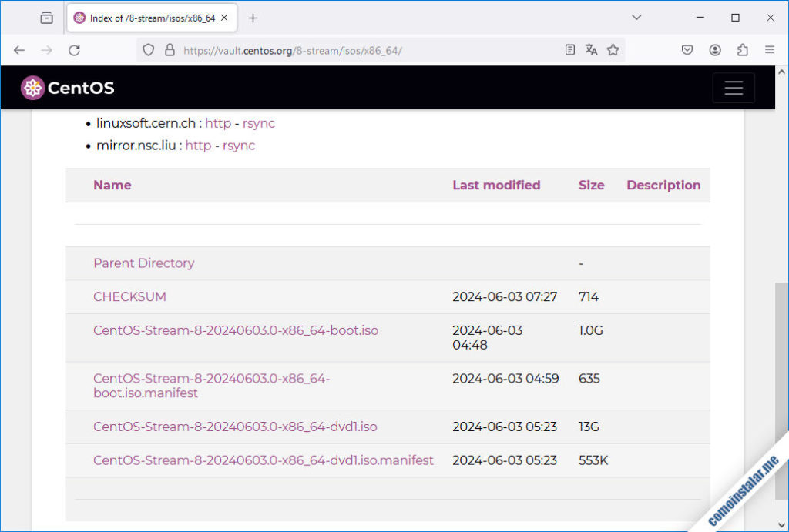Sort listing by Name column
Viewport: 789px width, 532px height.
tap(112, 185)
